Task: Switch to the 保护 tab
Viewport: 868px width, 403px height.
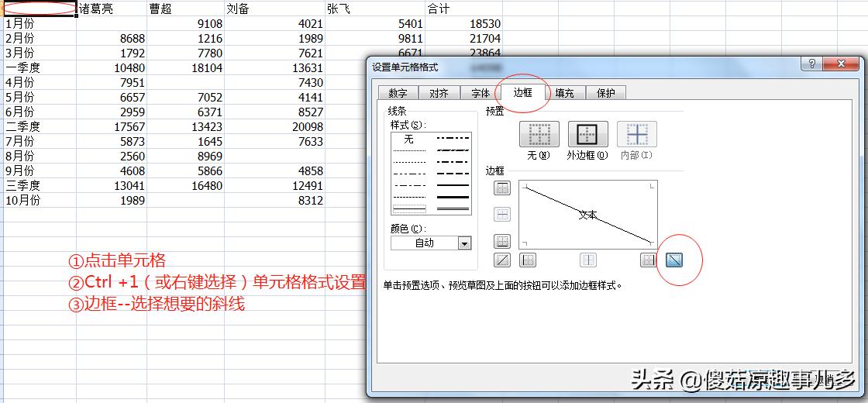Action: 606,93
